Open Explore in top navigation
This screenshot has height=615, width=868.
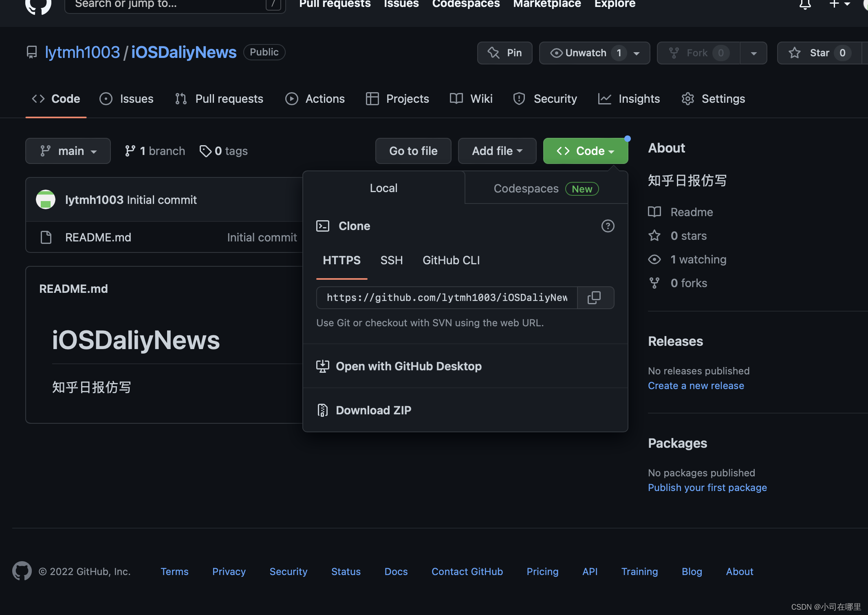(615, 4)
